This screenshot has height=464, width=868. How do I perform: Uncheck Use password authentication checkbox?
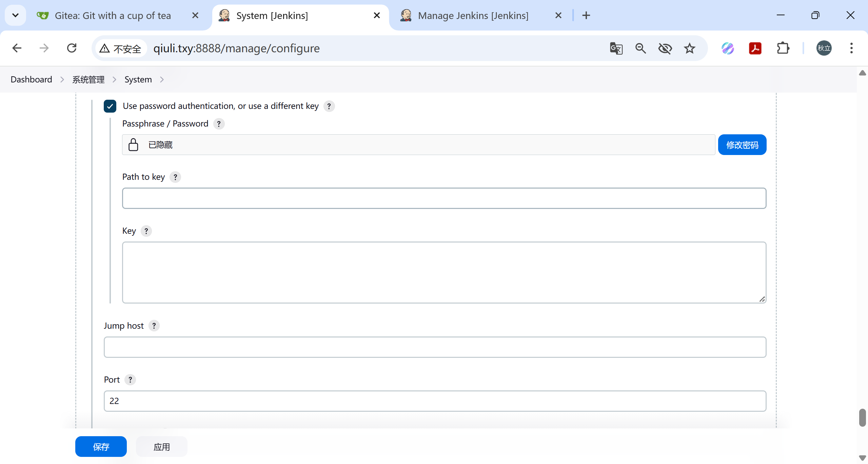(110, 106)
